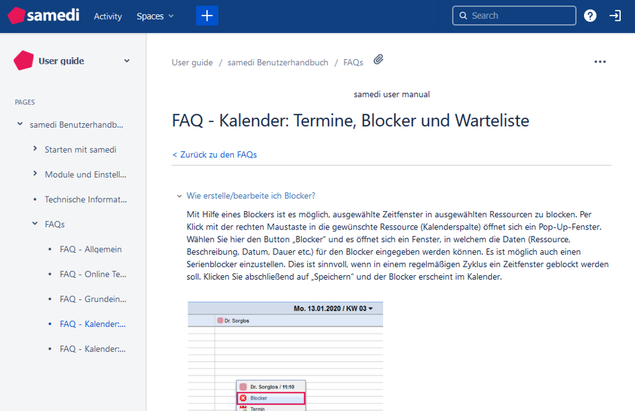The width and height of the screenshot is (635, 411).
Task: Expand the Module und Einstell... node
Action: 35,174
